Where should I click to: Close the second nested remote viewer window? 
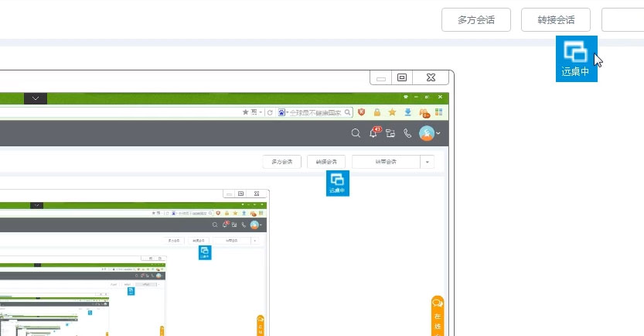click(257, 194)
